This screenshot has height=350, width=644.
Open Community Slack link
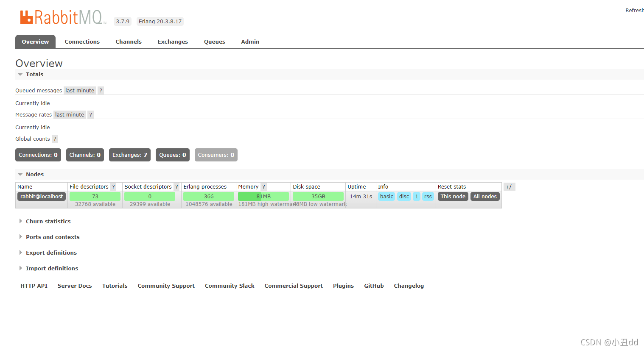click(x=230, y=286)
